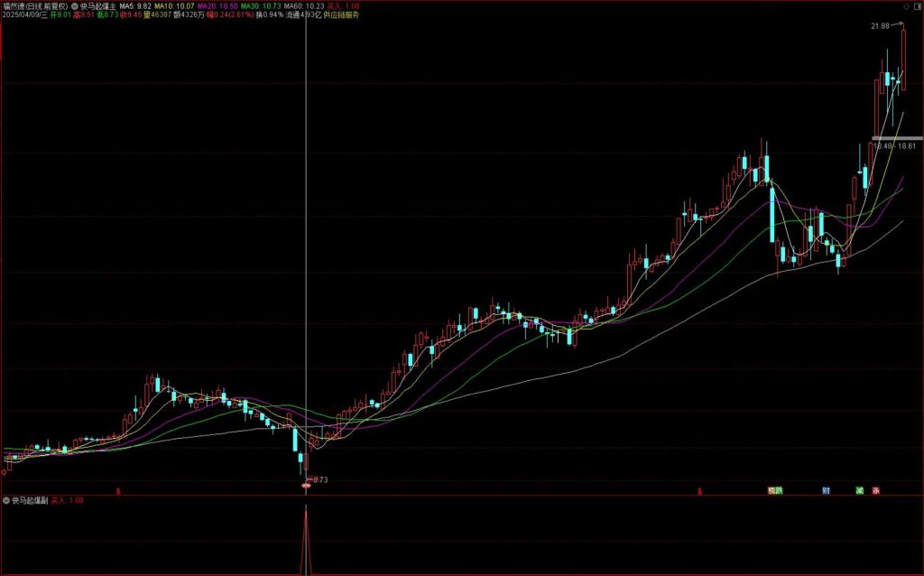This screenshot has width=924, height=576.
Task: Click the 21.88 high price label
Action: 880,27
